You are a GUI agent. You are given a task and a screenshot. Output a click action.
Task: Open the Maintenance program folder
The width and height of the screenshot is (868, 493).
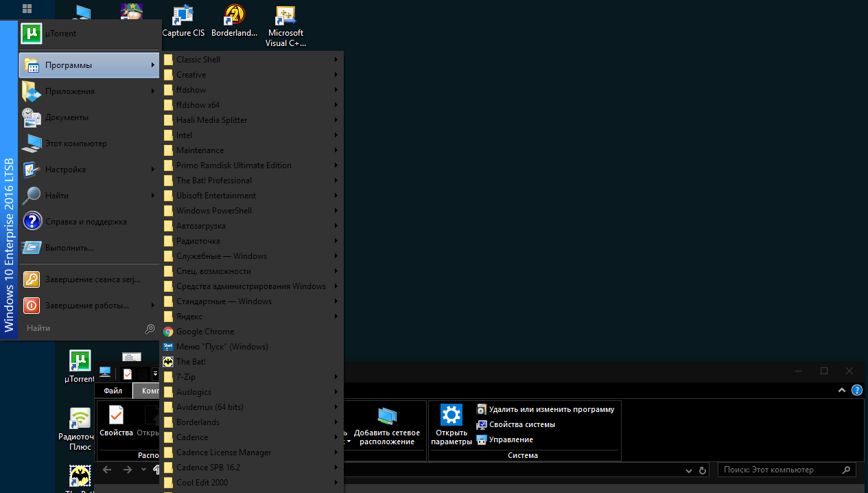click(x=251, y=150)
